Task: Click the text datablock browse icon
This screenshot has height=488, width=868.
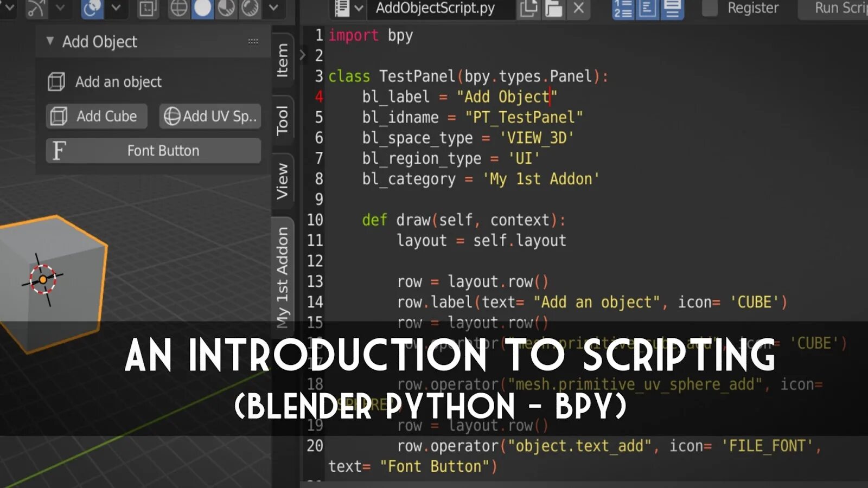Action: point(341,8)
